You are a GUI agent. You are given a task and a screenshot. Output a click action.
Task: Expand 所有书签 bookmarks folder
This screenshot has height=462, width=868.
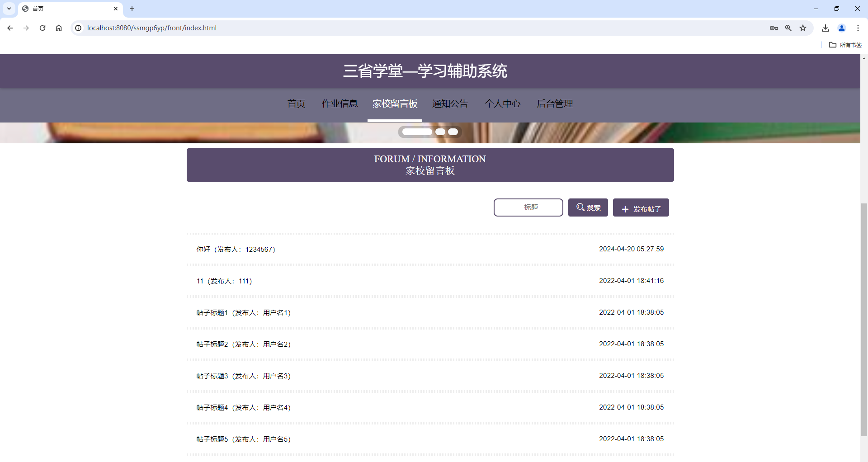845,45
